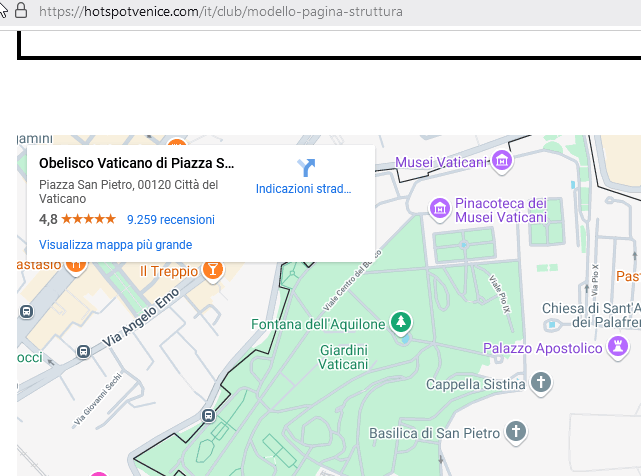This screenshot has width=641, height=476.
Task: Click the restaurant pin next to 'astasio'
Action: [76, 267]
